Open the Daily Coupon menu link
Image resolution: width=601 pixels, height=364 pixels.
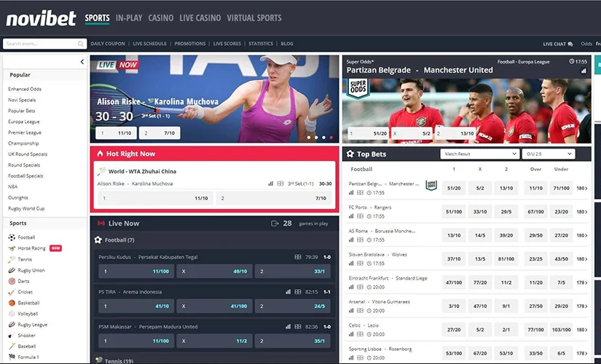pyautogui.click(x=108, y=44)
